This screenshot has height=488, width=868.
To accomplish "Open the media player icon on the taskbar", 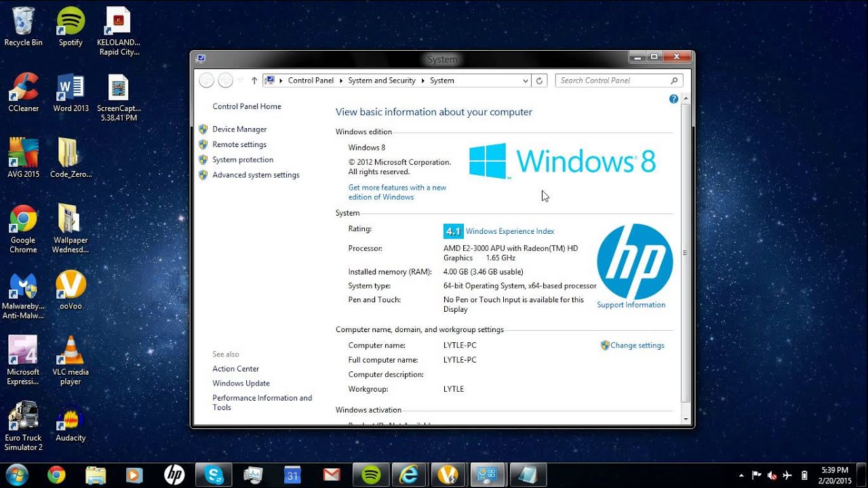I will [x=135, y=475].
